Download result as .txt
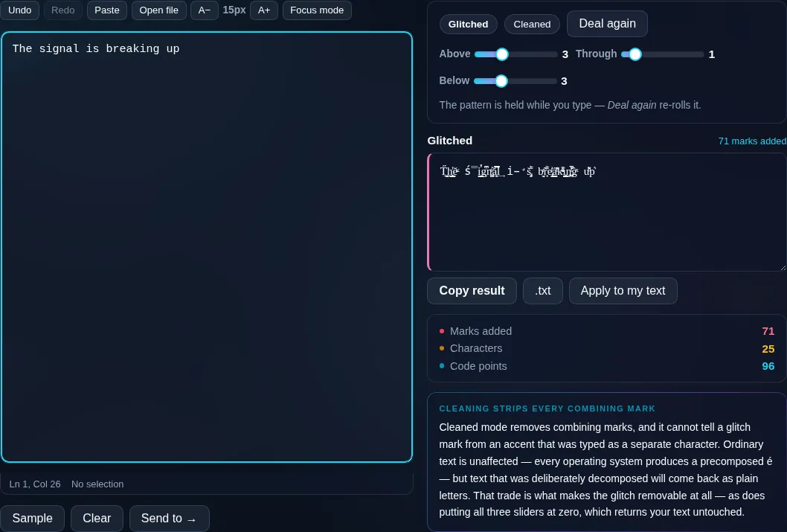The height and width of the screenshot is (532, 787). [x=542, y=291]
